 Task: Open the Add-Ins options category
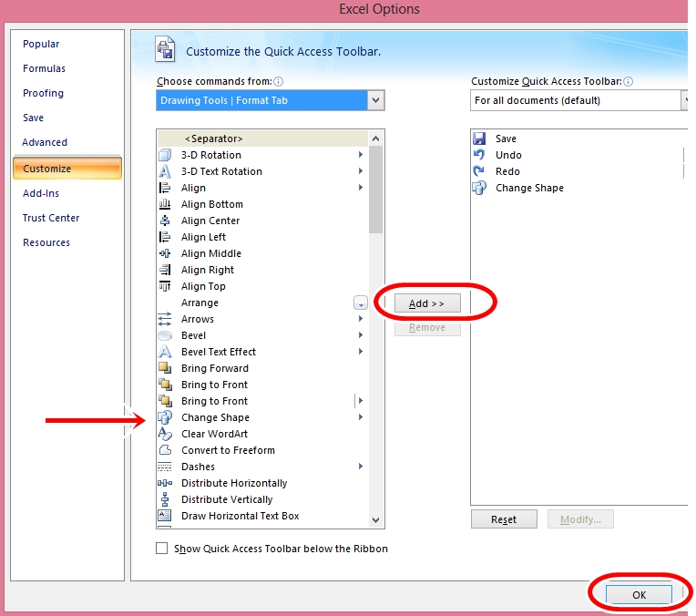(41, 193)
